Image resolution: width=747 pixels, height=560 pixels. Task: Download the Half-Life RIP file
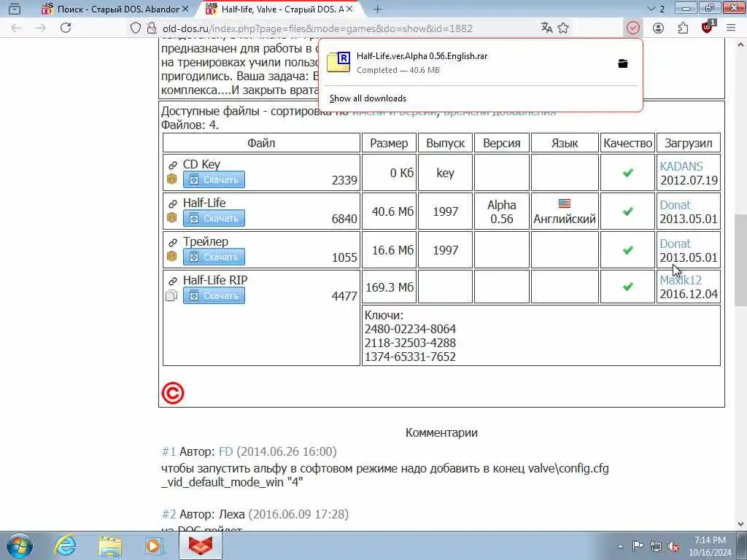tap(214, 296)
